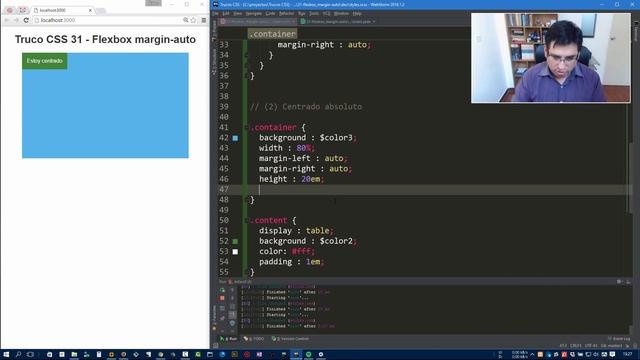Image resolution: width=640 pixels, height=360 pixels.
Task: Open WebStorm's Run menu
Action: click(x=302, y=13)
